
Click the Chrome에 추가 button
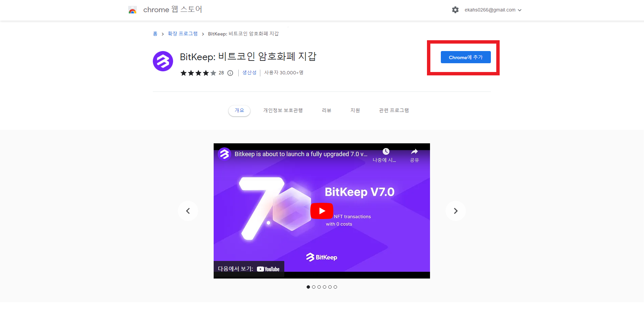pos(466,57)
